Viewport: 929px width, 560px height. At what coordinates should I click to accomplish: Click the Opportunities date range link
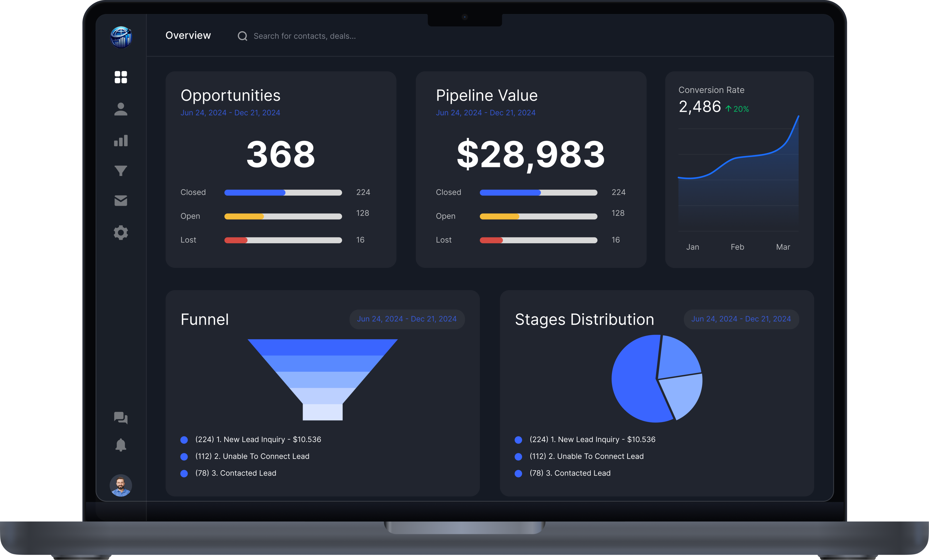point(230,113)
